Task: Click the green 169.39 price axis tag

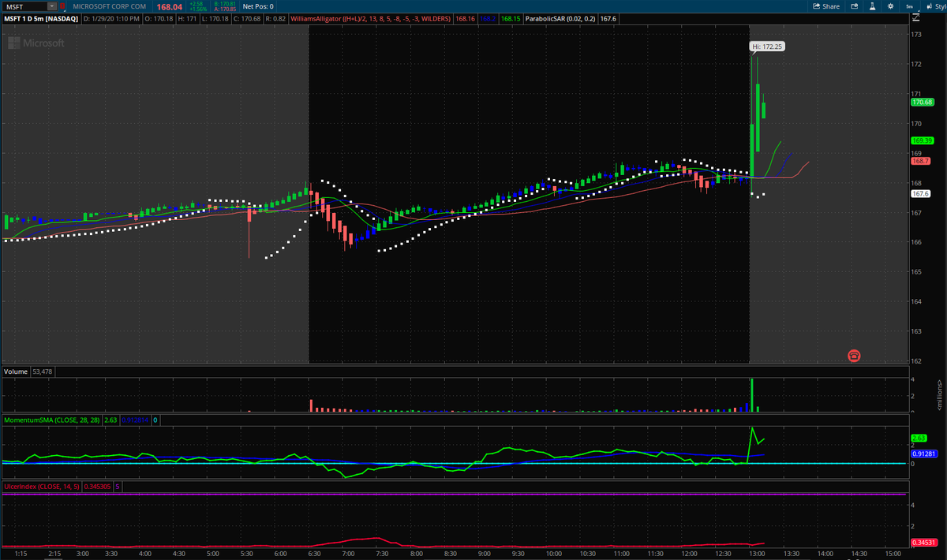Action: pos(923,140)
